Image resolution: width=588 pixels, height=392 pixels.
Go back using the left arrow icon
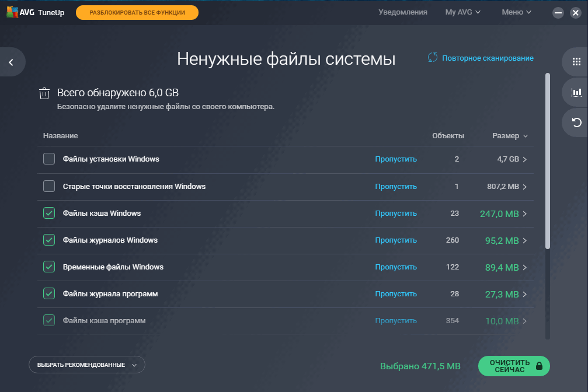click(x=11, y=62)
